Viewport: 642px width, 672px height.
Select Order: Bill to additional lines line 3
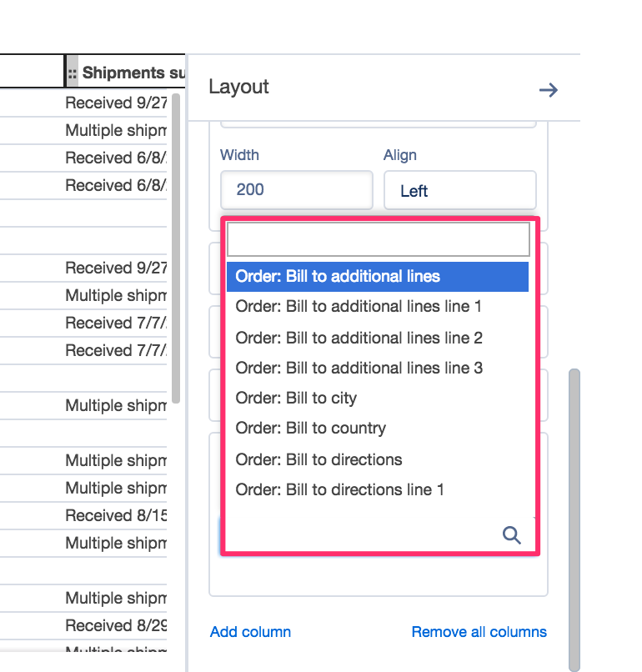[x=359, y=368]
